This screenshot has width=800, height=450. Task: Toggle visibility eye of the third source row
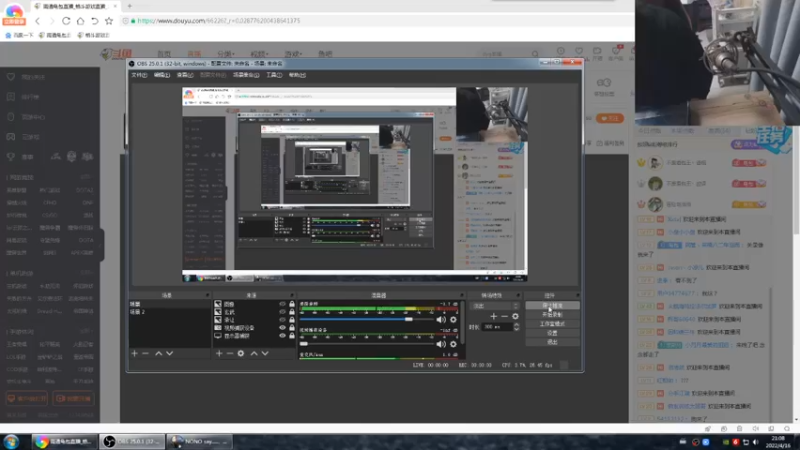(282, 320)
